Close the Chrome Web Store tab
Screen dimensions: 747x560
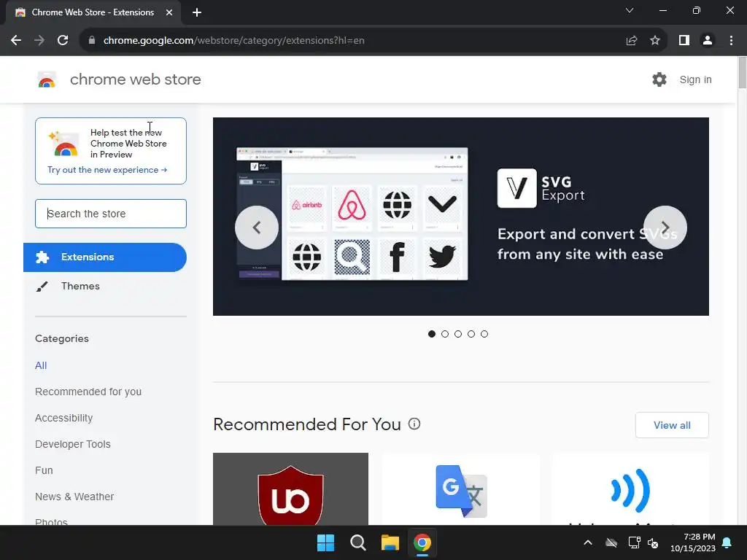(169, 12)
